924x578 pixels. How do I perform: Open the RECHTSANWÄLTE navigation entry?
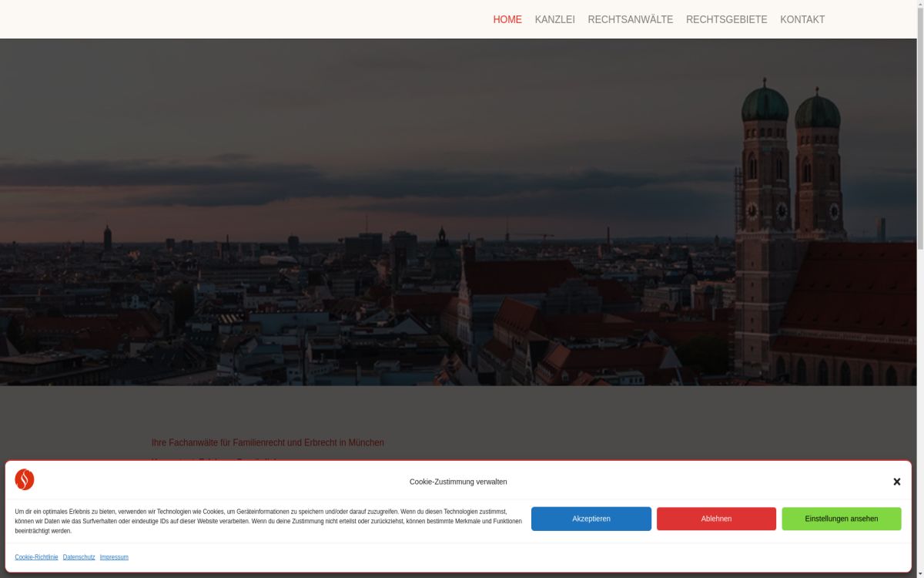click(x=630, y=19)
